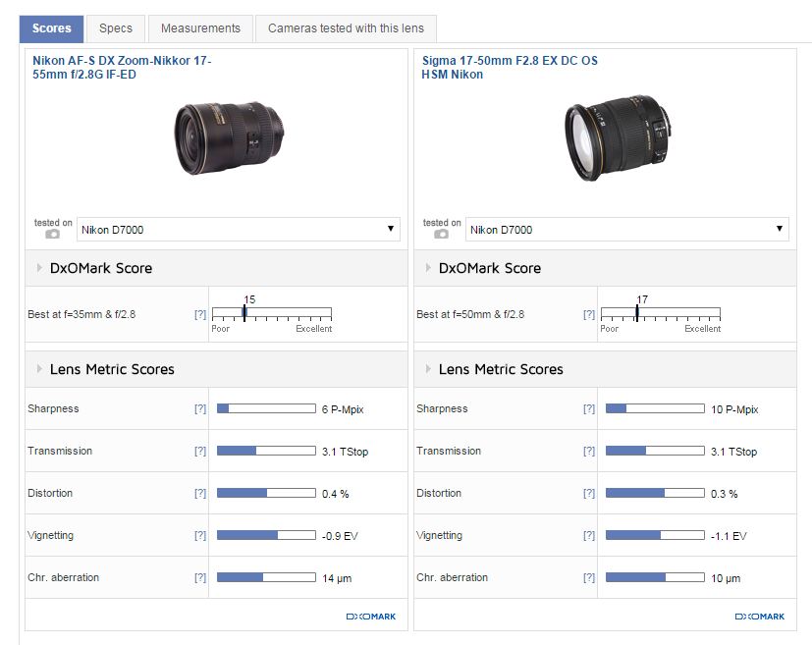Click the Sigma DxOMark score scale bar

click(660, 314)
